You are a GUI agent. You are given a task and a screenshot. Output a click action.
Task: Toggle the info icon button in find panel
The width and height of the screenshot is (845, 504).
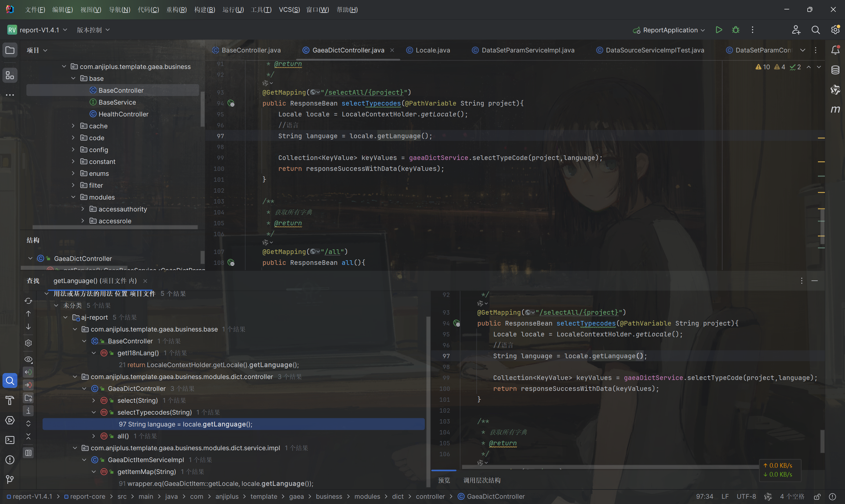point(28,411)
